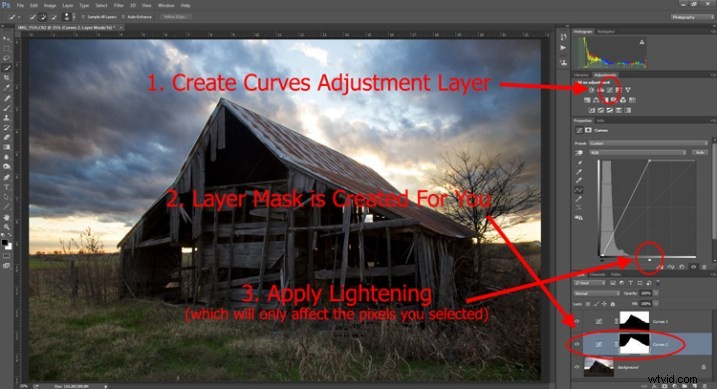Toggle adjustment visibility eye in Properties panel

point(693,267)
